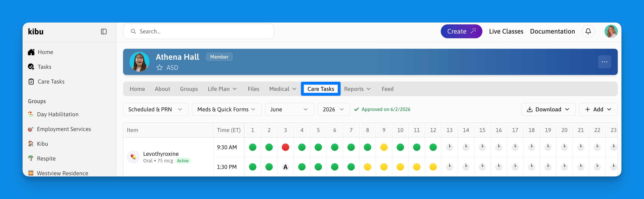Open Tasks in the left sidebar

[x=40, y=67]
